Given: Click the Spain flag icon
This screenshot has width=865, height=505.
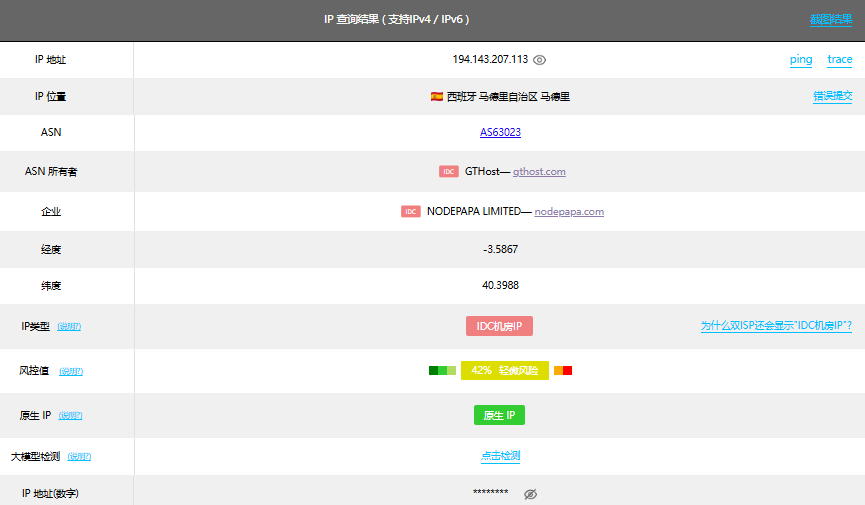Looking at the screenshot, I should (x=437, y=97).
